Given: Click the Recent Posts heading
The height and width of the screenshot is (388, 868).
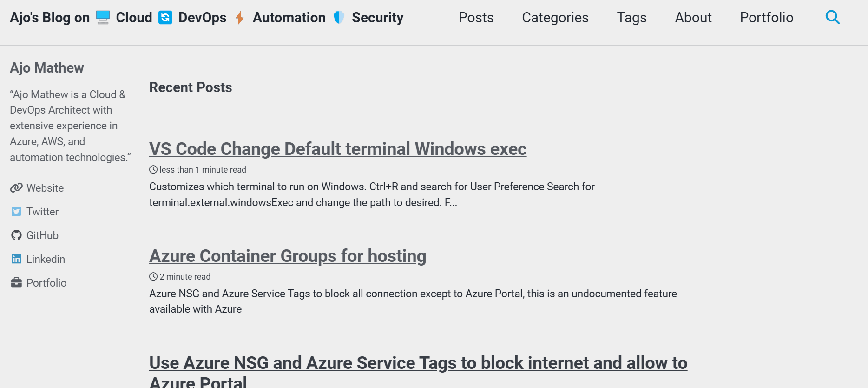Looking at the screenshot, I should [191, 87].
